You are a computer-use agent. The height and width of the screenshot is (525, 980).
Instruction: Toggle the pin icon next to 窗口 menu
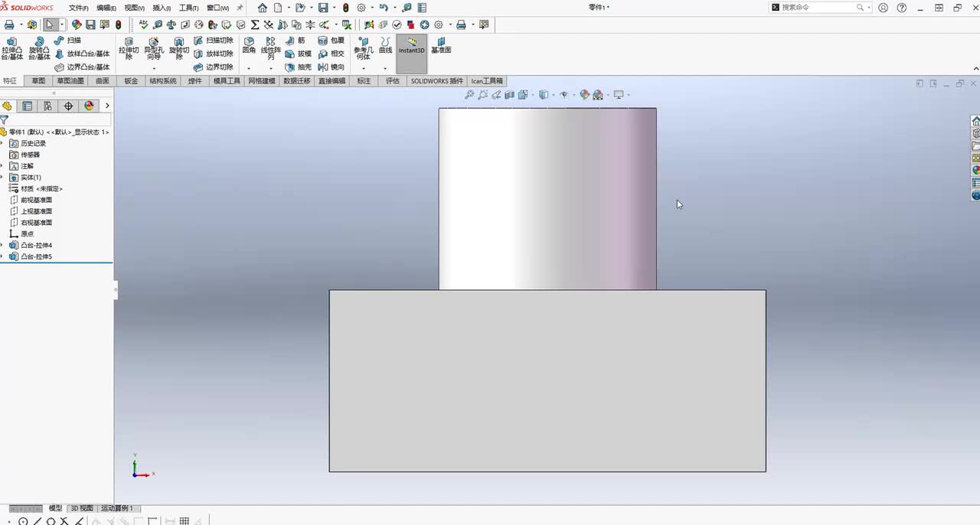tap(240, 8)
